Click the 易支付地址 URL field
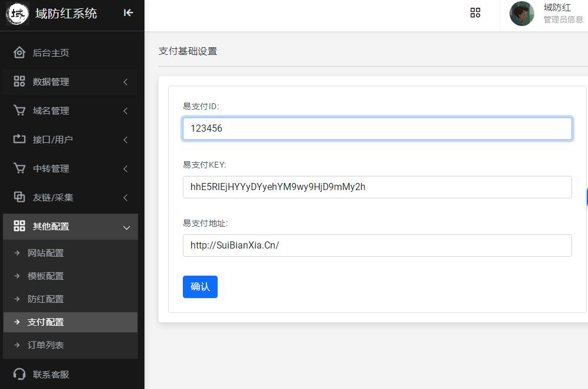 point(377,246)
